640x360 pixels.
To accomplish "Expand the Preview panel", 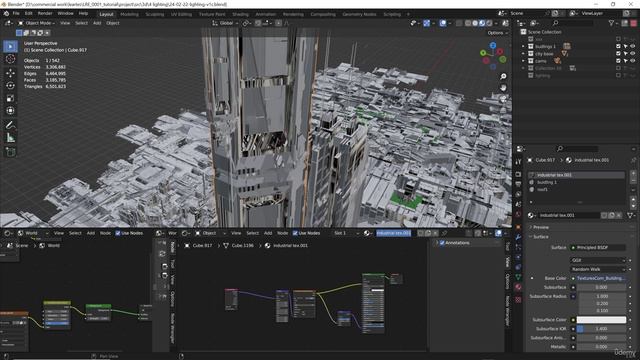I will (x=540, y=227).
